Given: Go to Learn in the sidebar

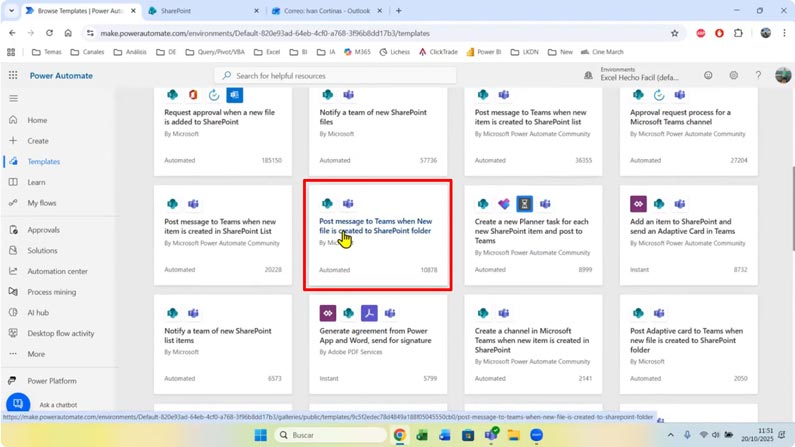Looking at the screenshot, I should pyautogui.click(x=36, y=182).
